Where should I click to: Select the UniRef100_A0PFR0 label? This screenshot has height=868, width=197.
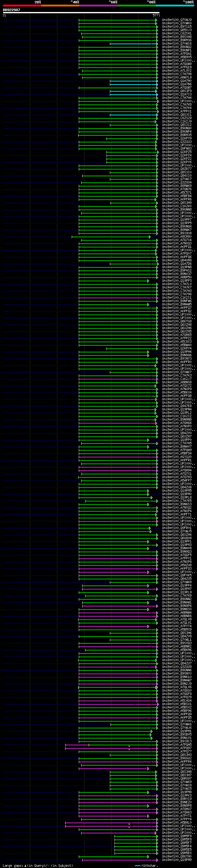point(177,362)
